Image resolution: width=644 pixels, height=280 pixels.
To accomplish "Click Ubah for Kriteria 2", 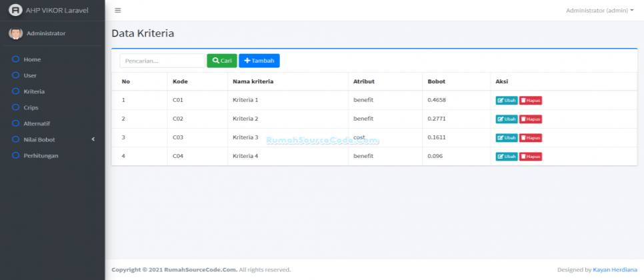I will point(507,119).
